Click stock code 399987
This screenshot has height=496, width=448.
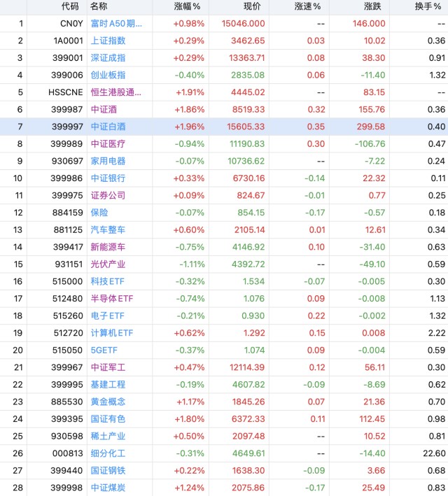click(x=67, y=109)
